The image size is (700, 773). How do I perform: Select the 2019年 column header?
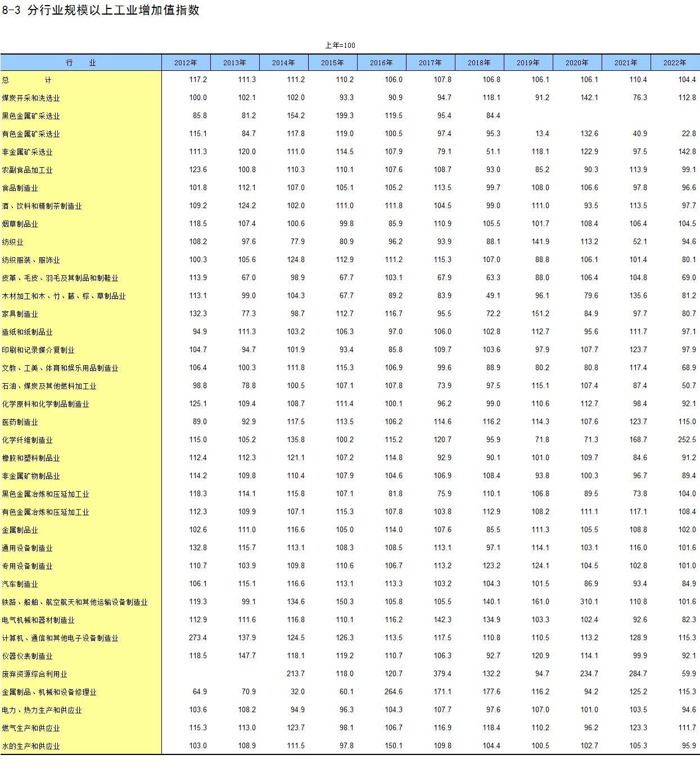coord(528,62)
